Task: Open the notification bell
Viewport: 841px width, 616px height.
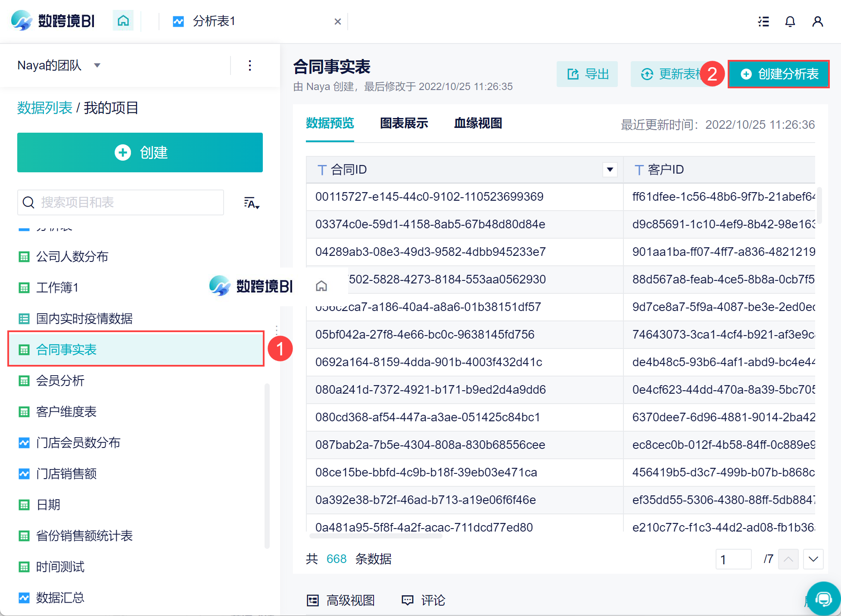Action: point(790,22)
